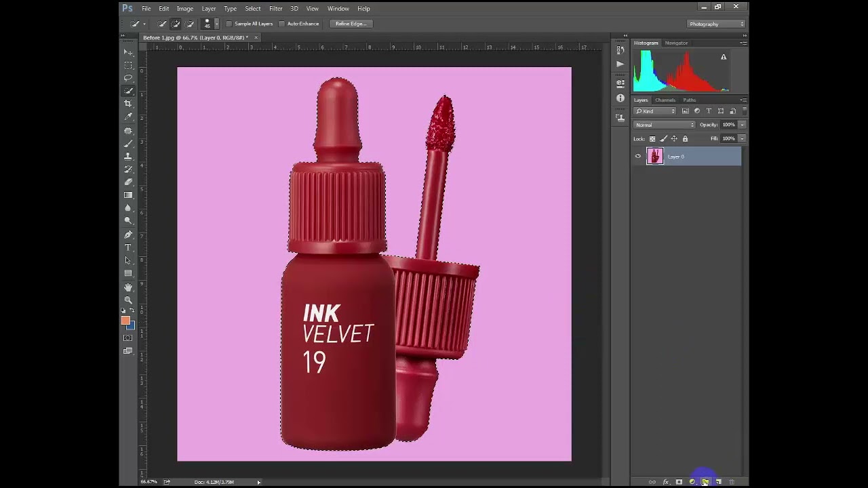Image resolution: width=868 pixels, height=488 pixels.
Task: Switch to Add to selection mode
Action: click(176, 24)
